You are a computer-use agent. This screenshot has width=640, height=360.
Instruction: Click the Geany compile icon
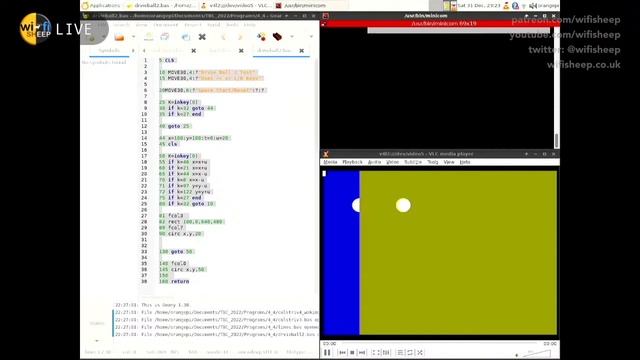tap(261, 37)
